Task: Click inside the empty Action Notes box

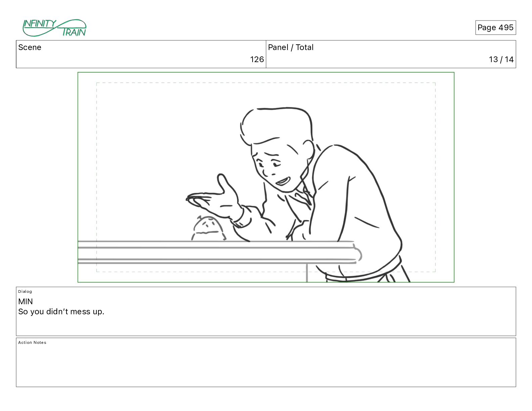Action: coord(266,363)
